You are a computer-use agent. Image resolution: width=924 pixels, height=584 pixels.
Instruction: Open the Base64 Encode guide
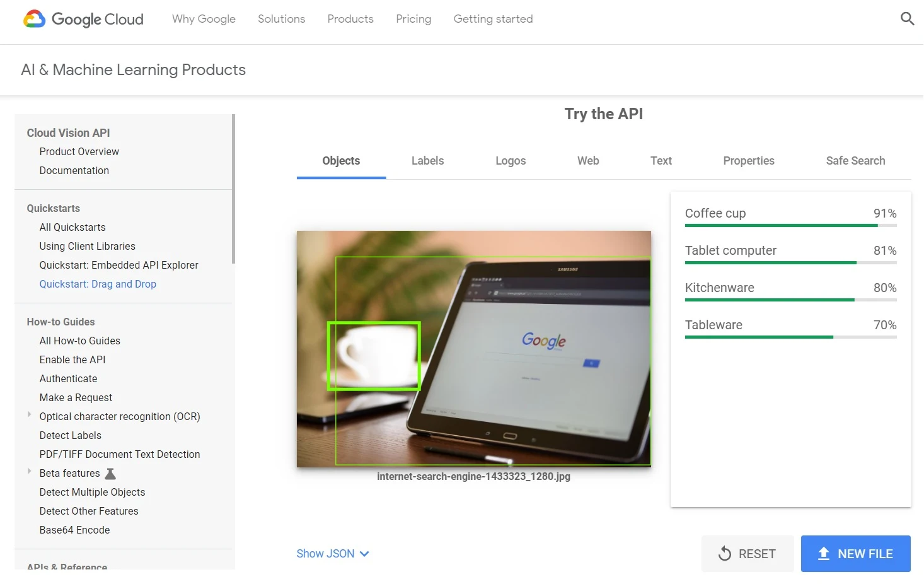(x=74, y=530)
